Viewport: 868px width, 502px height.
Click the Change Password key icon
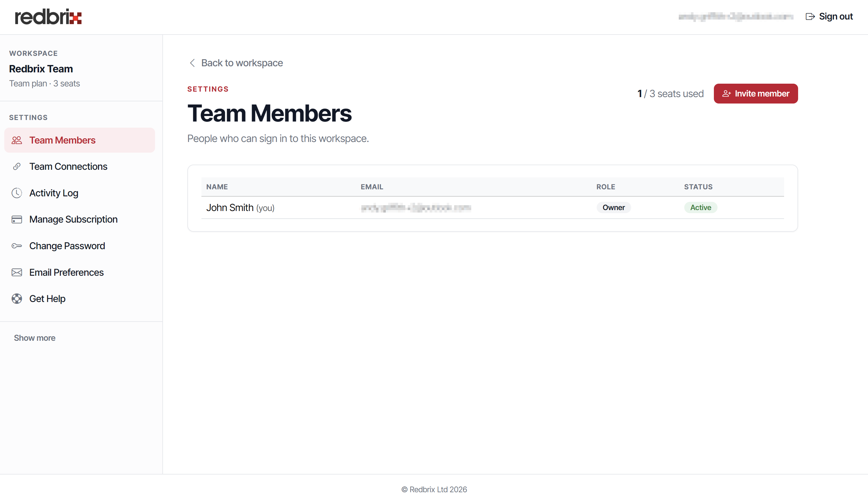16,246
